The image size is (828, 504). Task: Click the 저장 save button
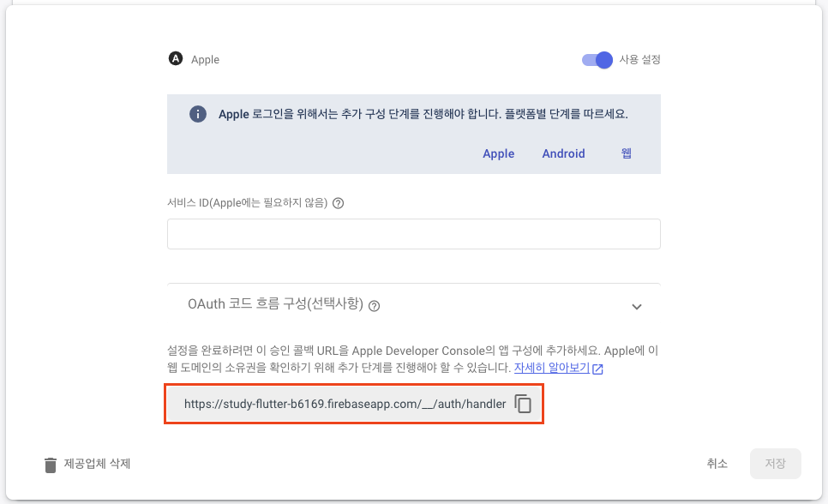[775, 464]
